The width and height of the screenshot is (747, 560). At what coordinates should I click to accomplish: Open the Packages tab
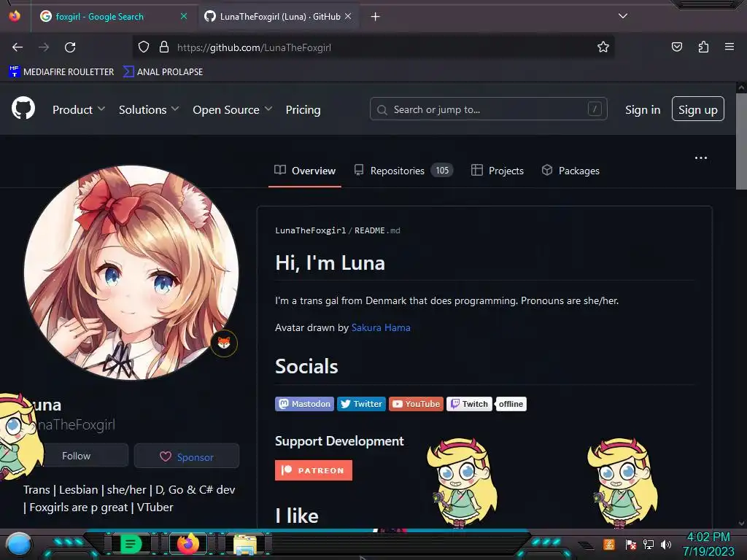[x=570, y=171]
